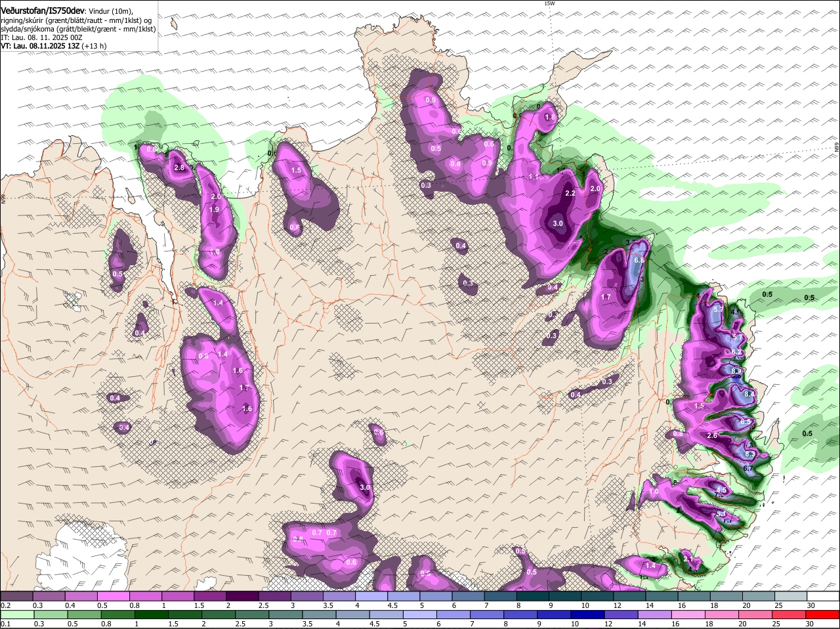Click top legend swatch between 8 and 9

coord(532,596)
